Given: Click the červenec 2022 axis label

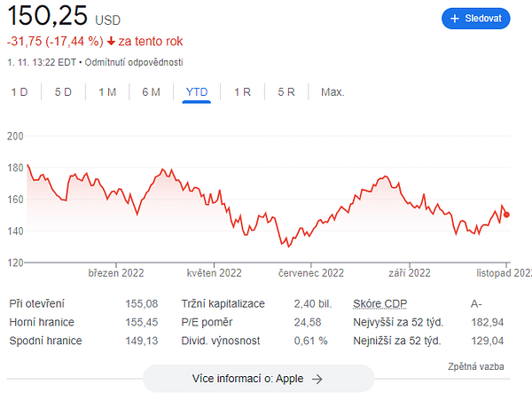Looking at the screenshot, I should (x=311, y=273).
